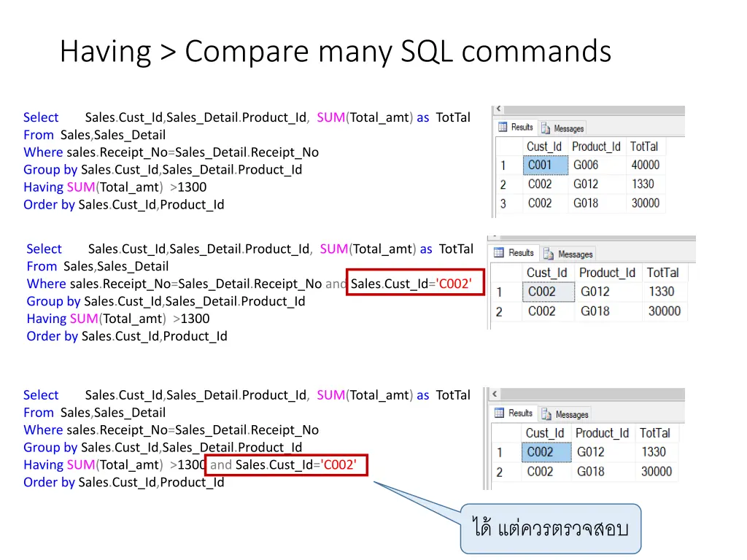Click the Sales.Cust_Id='C002' highlighted condition box
747x560 pixels.
pos(415,284)
